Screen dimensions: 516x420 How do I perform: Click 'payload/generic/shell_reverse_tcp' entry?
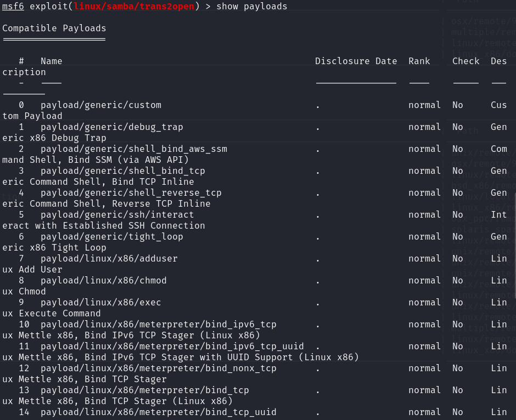[x=131, y=193]
